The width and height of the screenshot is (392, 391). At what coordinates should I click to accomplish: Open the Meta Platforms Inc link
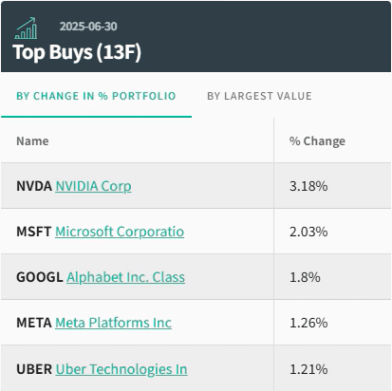(113, 323)
